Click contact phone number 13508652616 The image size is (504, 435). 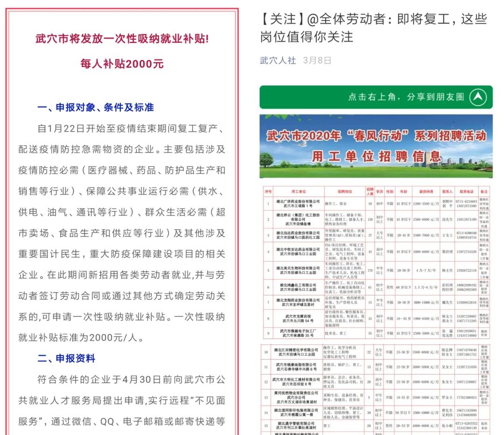click(466, 302)
